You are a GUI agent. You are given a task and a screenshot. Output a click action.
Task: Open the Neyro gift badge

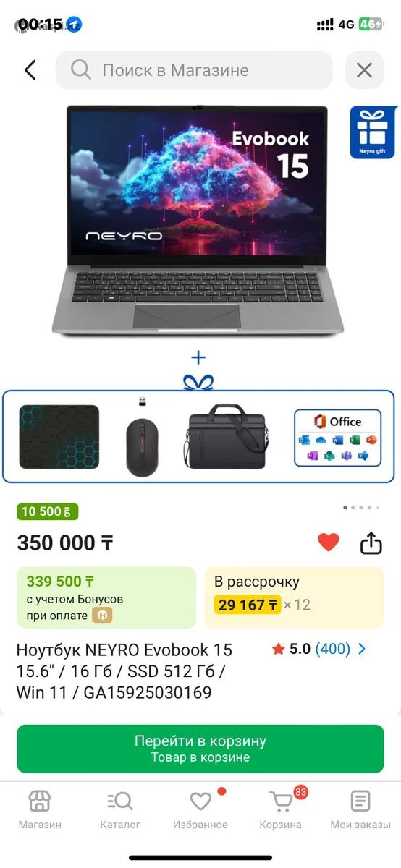pyautogui.click(x=373, y=132)
